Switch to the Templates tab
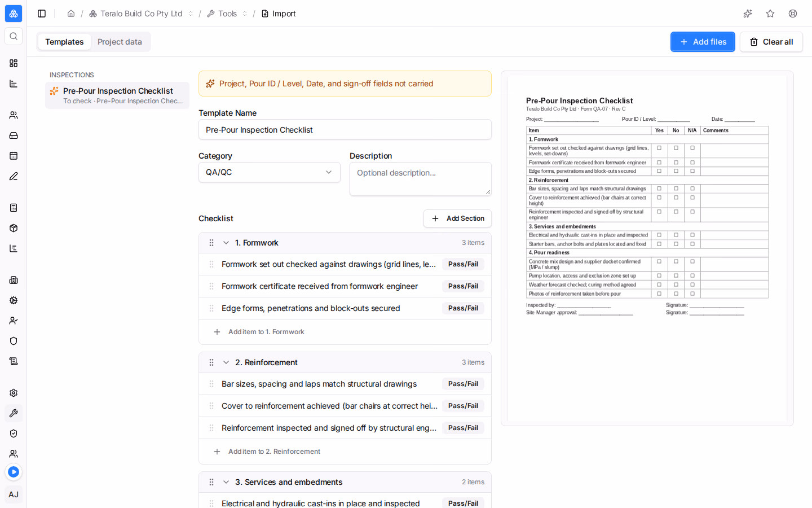 click(64, 42)
